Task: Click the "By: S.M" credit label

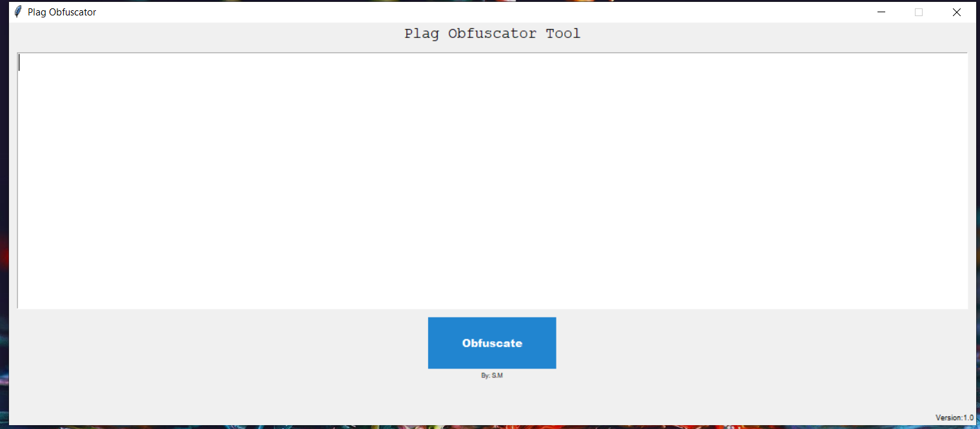Action: (x=492, y=376)
